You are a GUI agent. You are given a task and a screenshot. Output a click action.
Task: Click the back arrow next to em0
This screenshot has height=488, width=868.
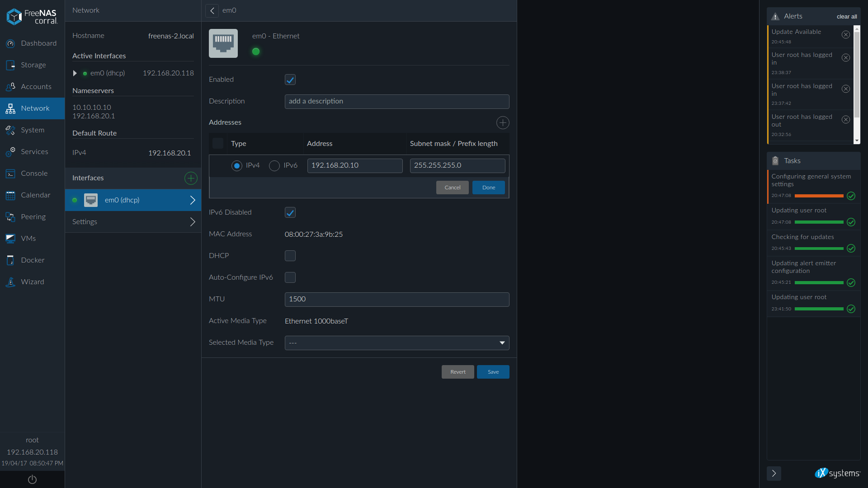click(212, 10)
